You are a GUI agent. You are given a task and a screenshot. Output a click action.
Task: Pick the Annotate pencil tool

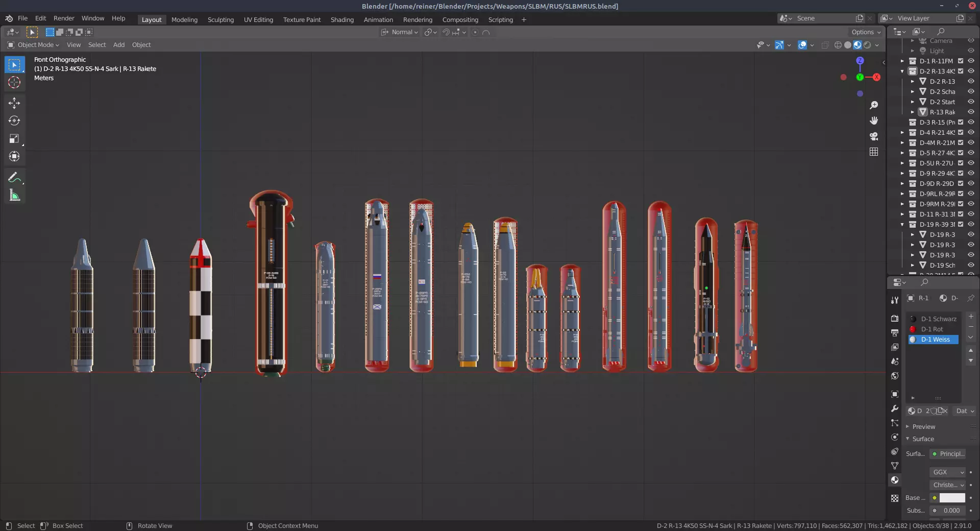pos(14,178)
